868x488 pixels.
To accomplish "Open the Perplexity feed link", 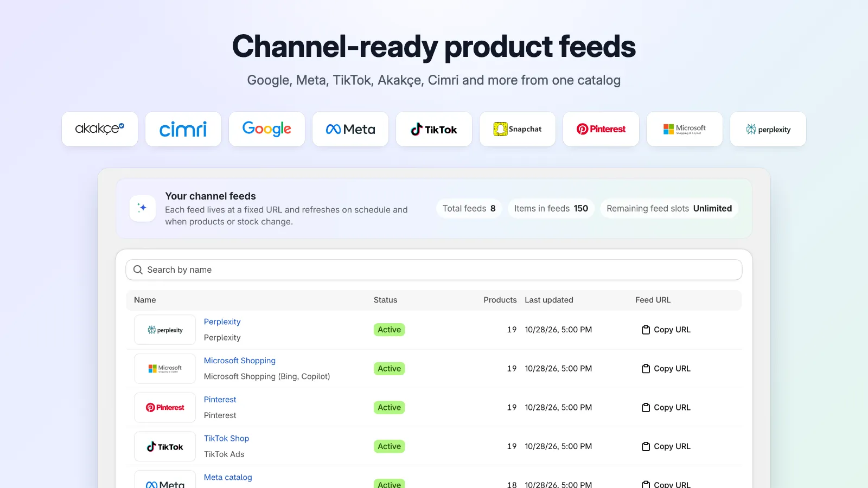I will pyautogui.click(x=222, y=322).
